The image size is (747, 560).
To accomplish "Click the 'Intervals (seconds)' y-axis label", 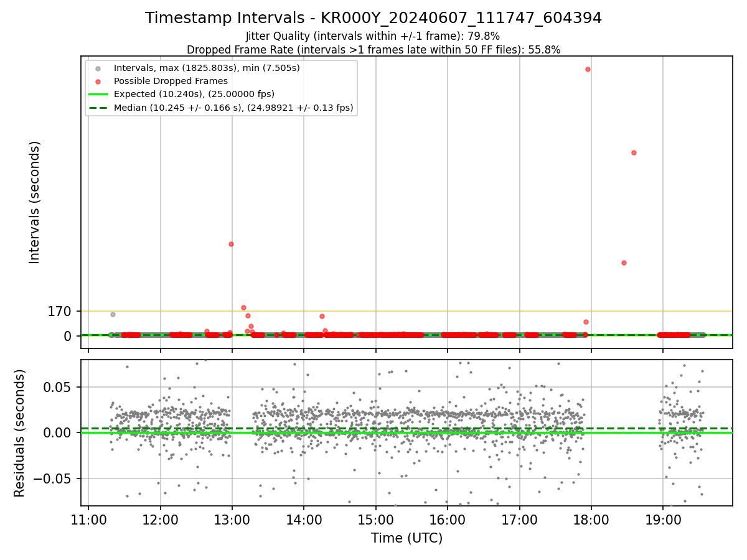I will [35, 202].
